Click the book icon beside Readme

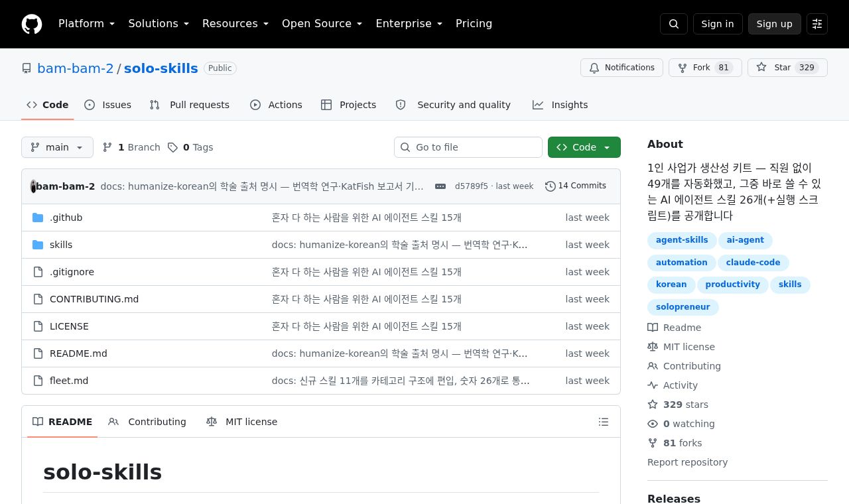coord(653,328)
